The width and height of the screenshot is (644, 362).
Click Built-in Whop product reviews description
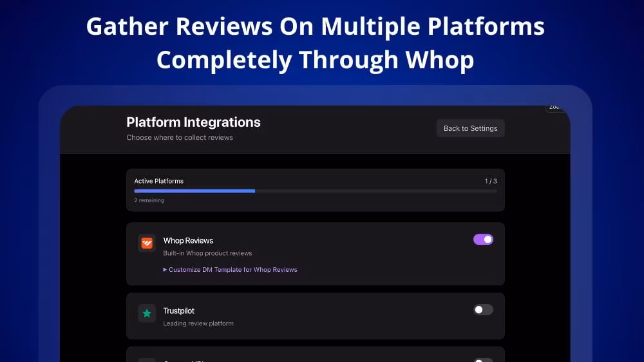pyautogui.click(x=207, y=253)
